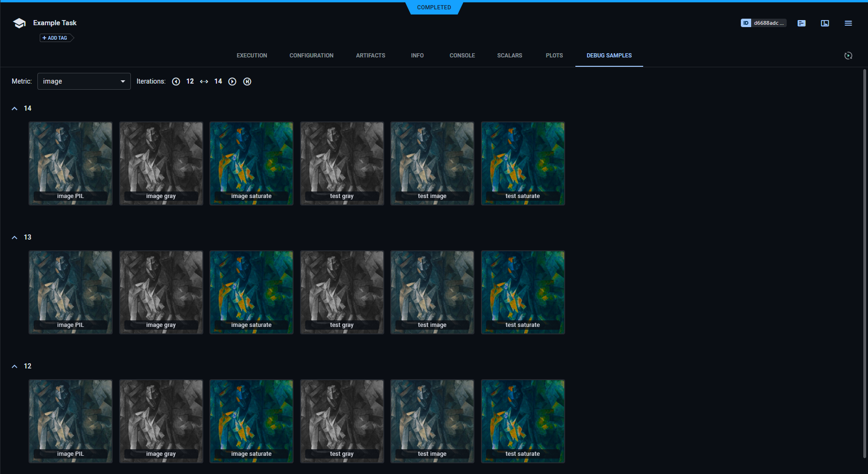The image size is (868, 474).
Task: Open the hamburger menu icon top right
Action: point(848,23)
